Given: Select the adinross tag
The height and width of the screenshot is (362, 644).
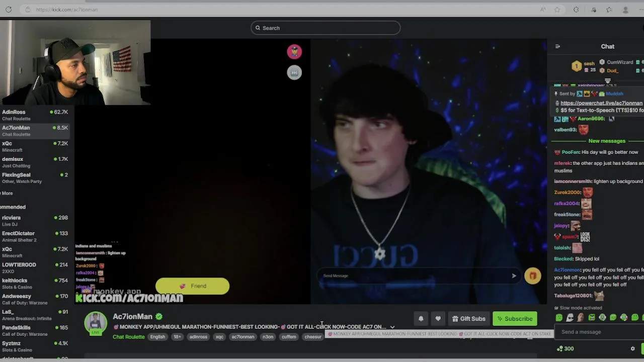Looking at the screenshot, I should (x=198, y=337).
